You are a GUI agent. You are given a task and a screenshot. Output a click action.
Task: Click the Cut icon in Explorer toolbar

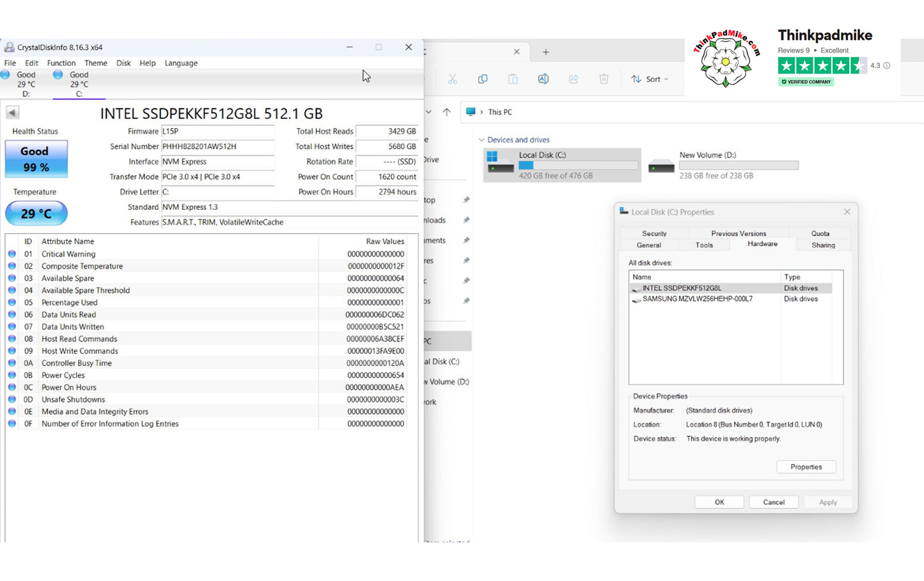(x=452, y=79)
